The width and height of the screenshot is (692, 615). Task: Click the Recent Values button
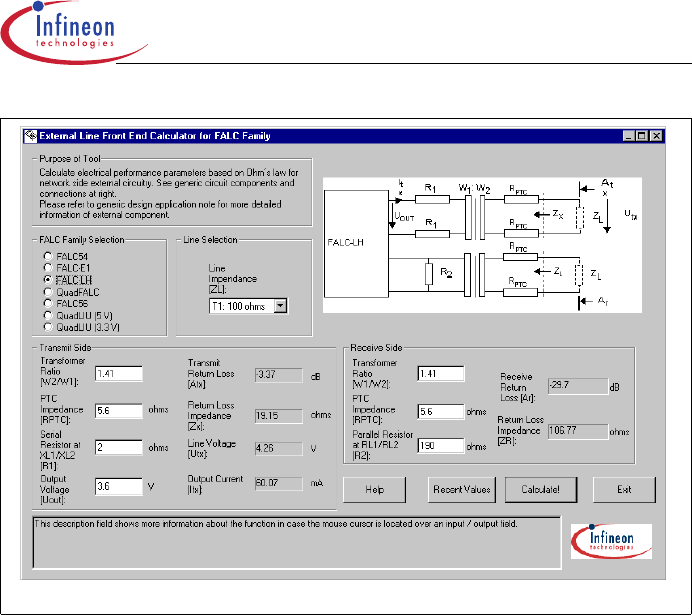(461, 489)
